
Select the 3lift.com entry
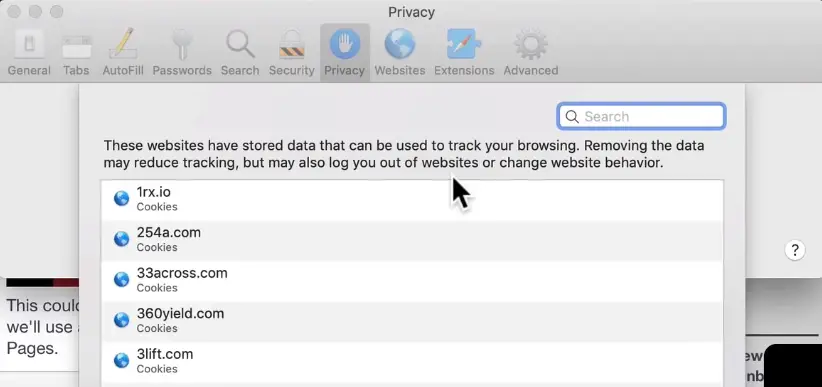click(x=412, y=361)
